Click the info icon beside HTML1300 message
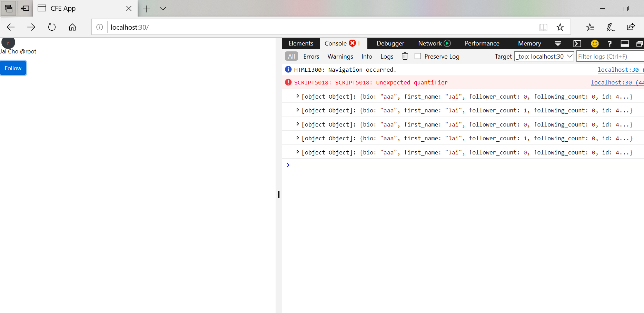Viewport: 644px width, 313px height. (x=288, y=69)
